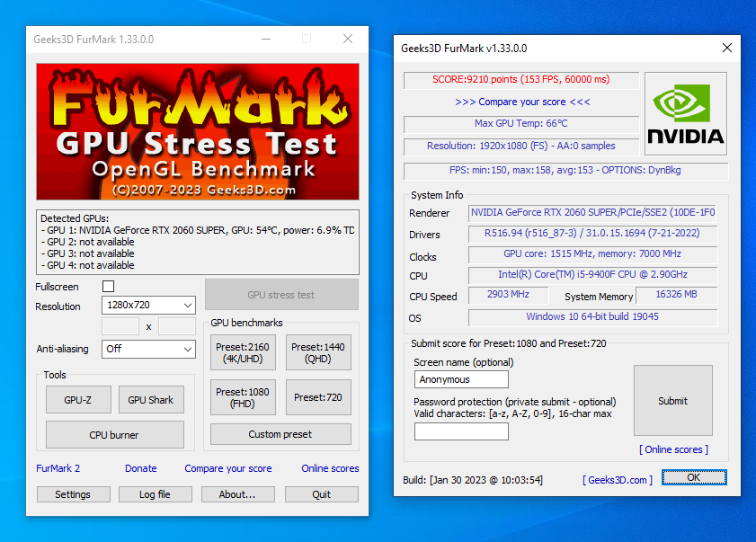The height and width of the screenshot is (542, 756).
Task: Open the Log file button
Action: tap(156, 494)
